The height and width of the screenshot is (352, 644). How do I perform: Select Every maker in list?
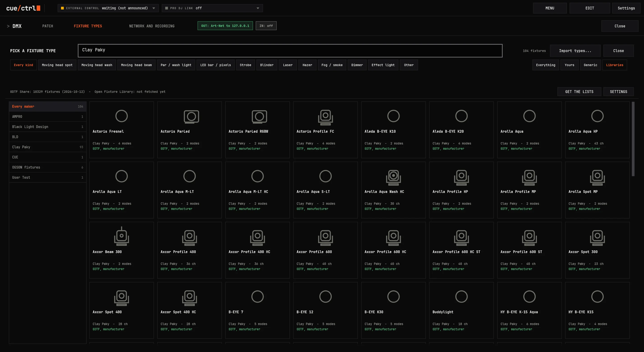[x=48, y=106]
